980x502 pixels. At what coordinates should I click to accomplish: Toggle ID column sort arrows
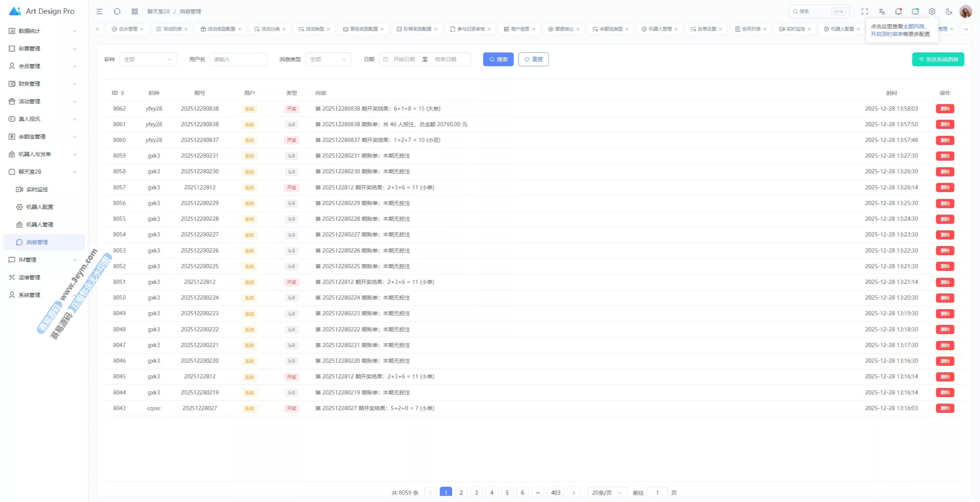(122, 93)
